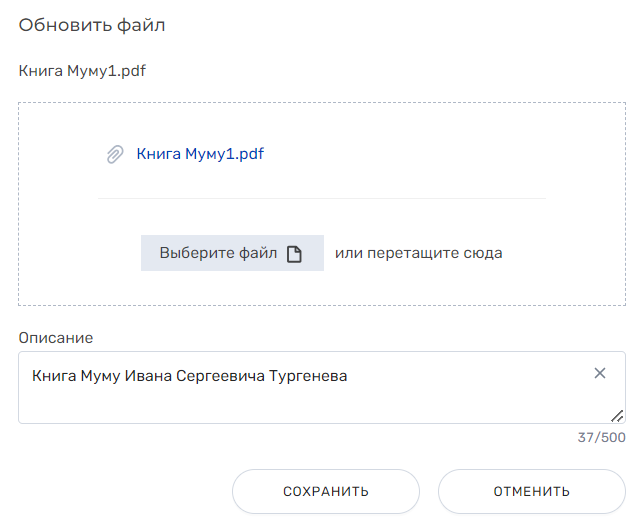Click the empty line below the description text

pyautogui.click(x=311, y=403)
